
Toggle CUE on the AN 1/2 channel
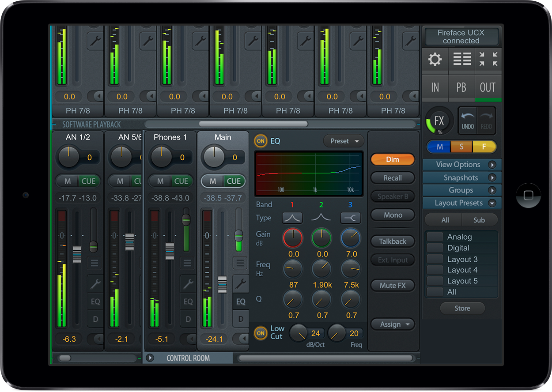pyautogui.click(x=88, y=181)
